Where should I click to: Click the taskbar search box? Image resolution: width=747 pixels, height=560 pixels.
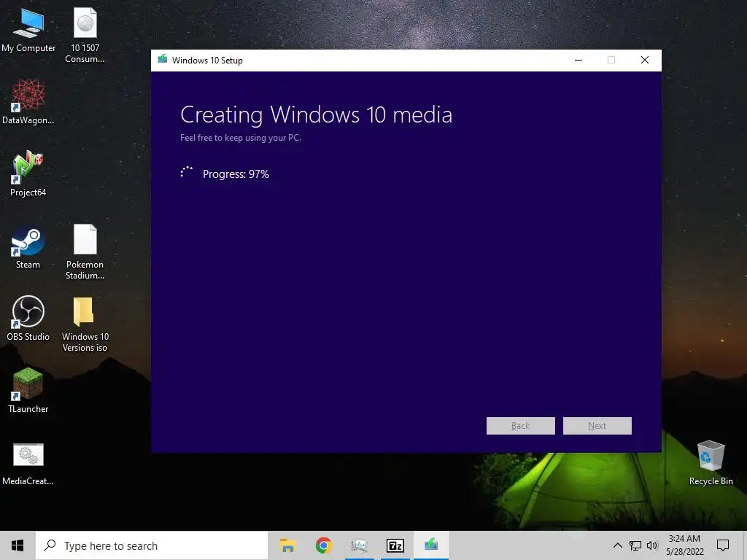click(152, 545)
